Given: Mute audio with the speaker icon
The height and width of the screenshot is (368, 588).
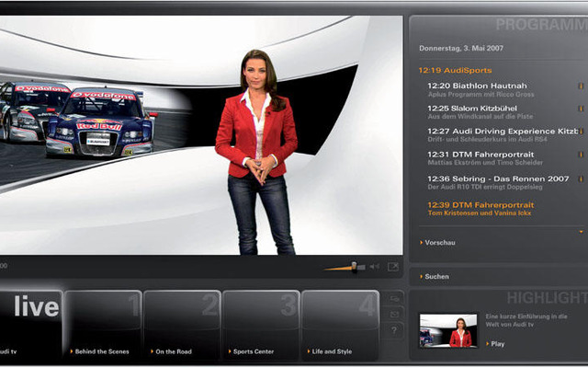Looking at the screenshot, I should click(x=374, y=267).
